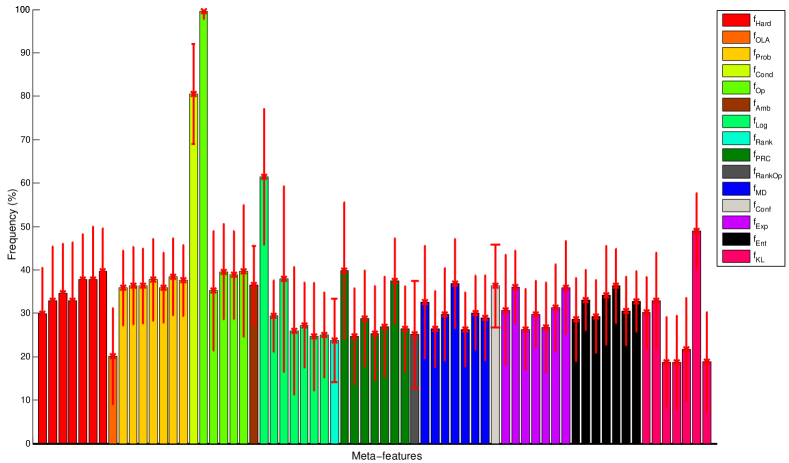Click the blue fMD legend swatch
The width and height of the screenshot is (789, 463).
tap(736, 189)
